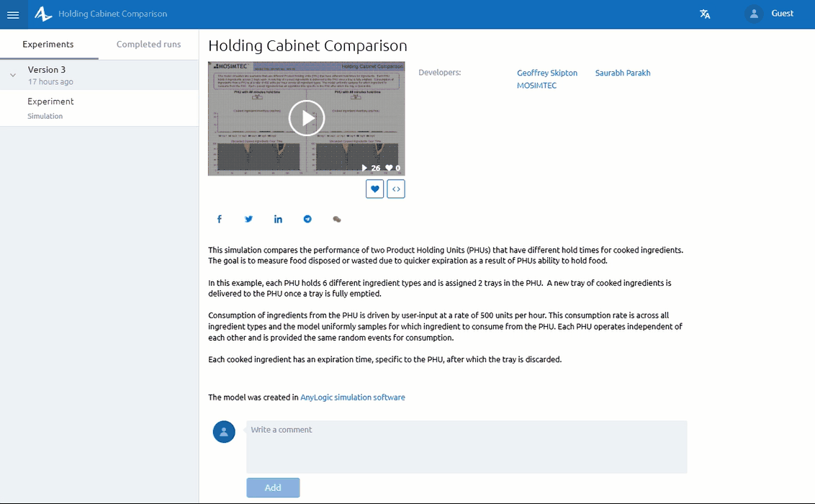Select the Experiments tab
815x504 pixels.
pos(48,44)
